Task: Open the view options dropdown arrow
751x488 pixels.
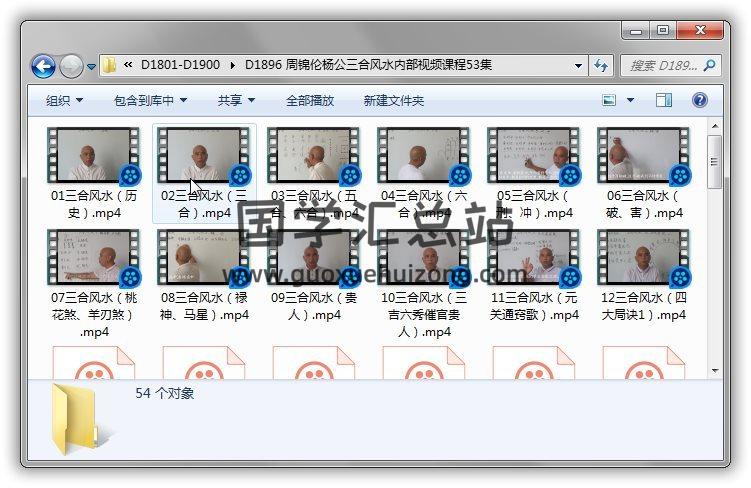Action: point(630,100)
